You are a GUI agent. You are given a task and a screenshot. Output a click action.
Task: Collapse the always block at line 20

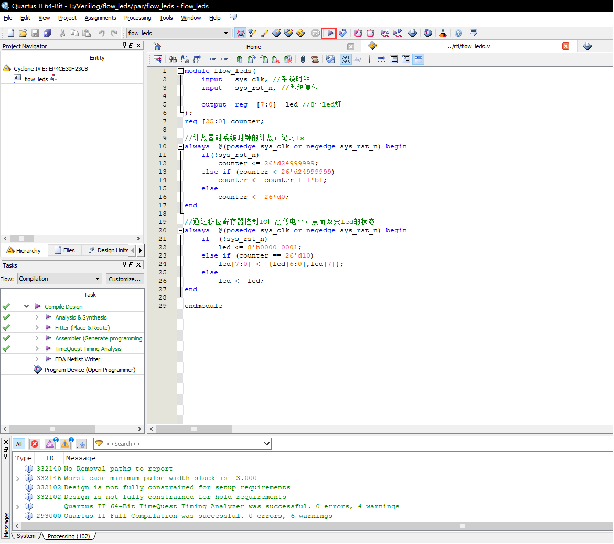181,231
